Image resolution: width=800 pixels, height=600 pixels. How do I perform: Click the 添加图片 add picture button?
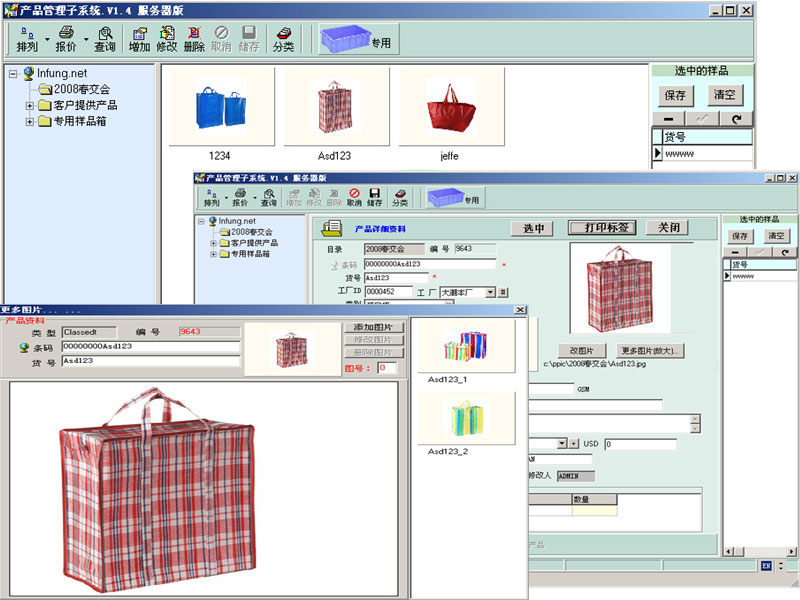tap(373, 327)
